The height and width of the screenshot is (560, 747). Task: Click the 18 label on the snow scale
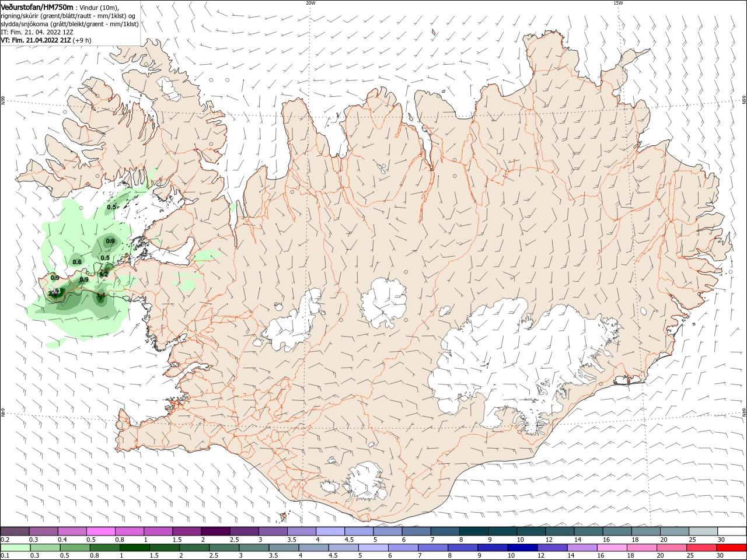pyautogui.click(x=635, y=540)
